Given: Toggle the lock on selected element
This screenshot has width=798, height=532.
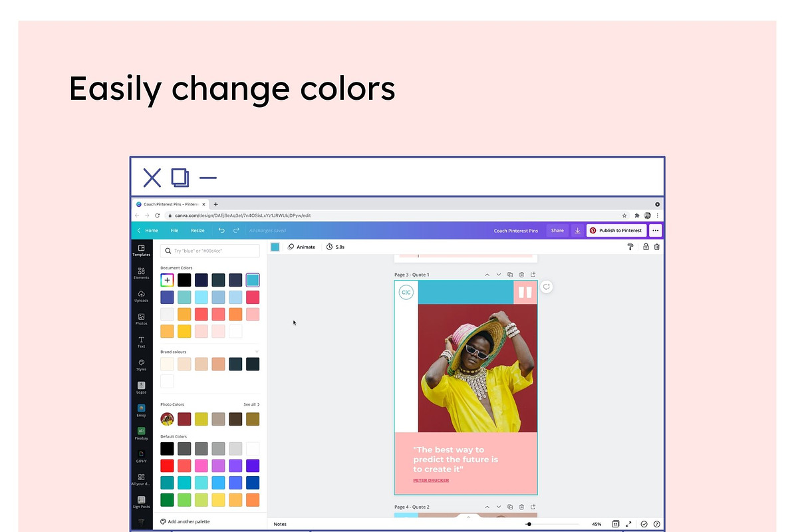Looking at the screenshot, I should pos(645,247).
